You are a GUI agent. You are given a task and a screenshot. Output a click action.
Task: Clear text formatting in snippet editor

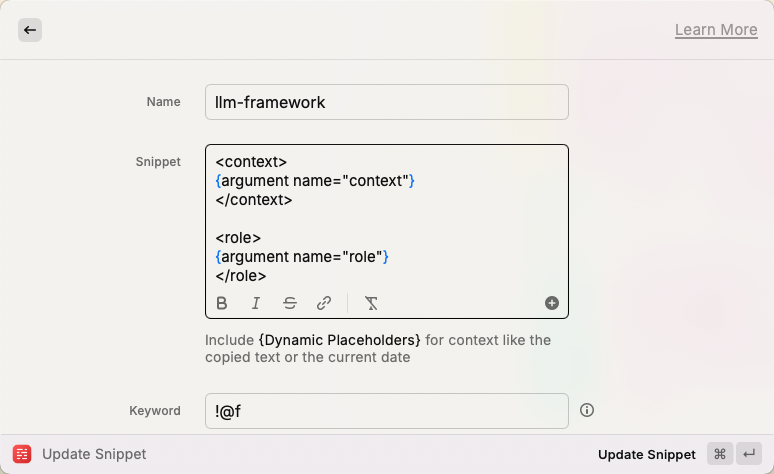(x=371, y=303)
